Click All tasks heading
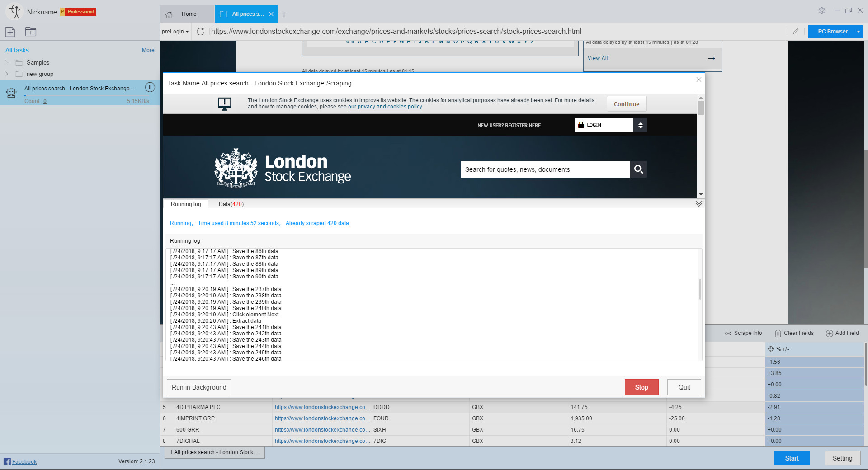This screenshot has width=868, height=470. pyautogui.click(x=17, y=50)
